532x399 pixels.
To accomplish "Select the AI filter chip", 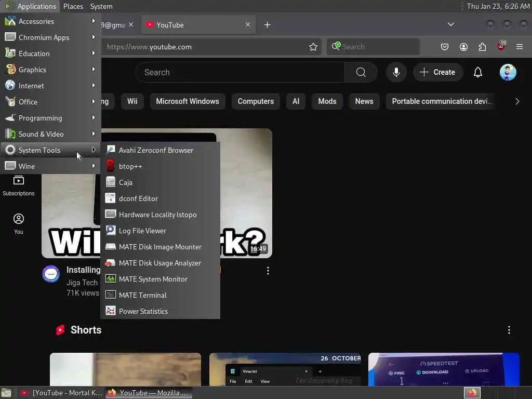I will pos(296,101).
